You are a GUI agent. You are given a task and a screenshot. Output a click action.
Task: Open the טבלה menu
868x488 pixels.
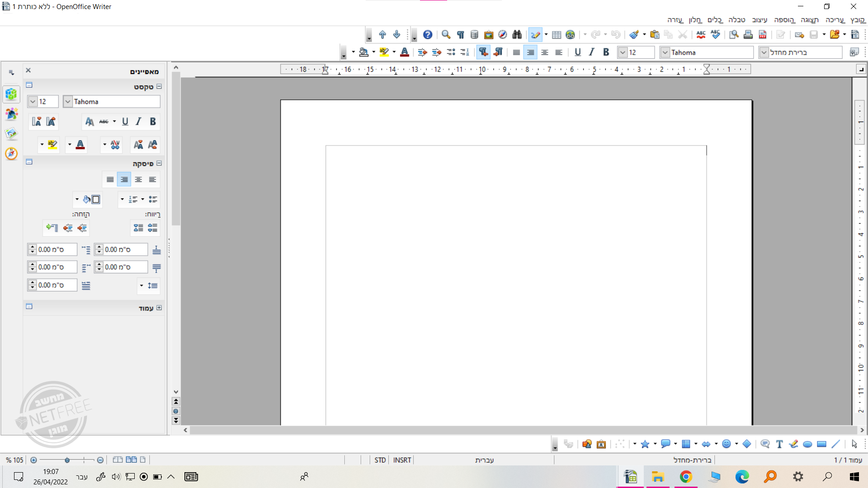click(736, 20)
